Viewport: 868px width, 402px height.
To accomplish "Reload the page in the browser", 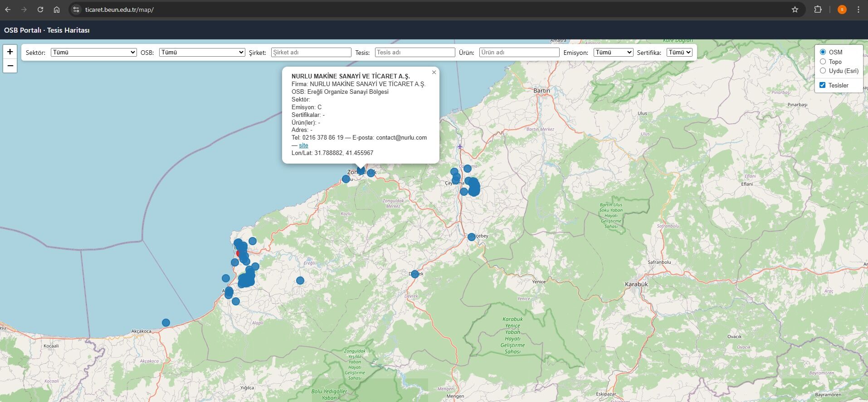I will coord(40,10).
